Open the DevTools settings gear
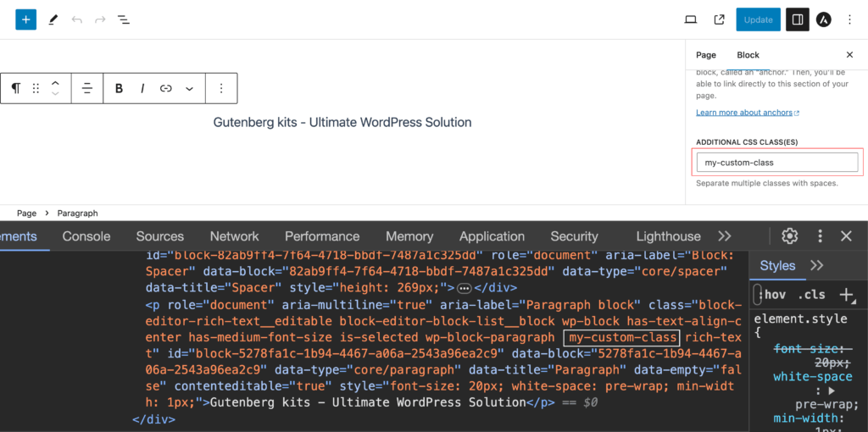868x432 pixels. coord(789,236)
